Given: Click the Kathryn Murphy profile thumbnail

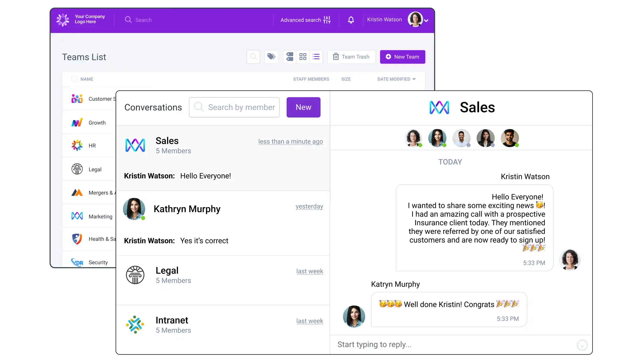Looking at the screenshot, I should tap(135, 208).
